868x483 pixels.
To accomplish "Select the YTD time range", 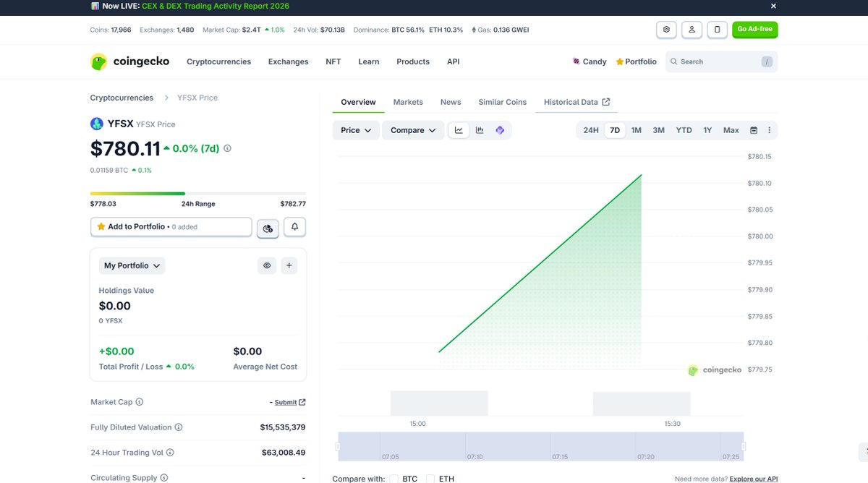I will pyautogui.click(x=684, y=130).
